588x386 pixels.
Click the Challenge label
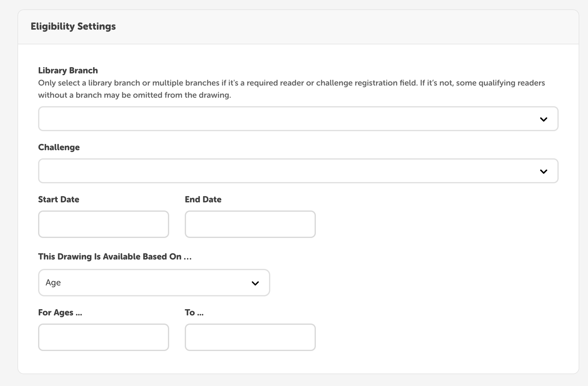(x=59, y=147)
